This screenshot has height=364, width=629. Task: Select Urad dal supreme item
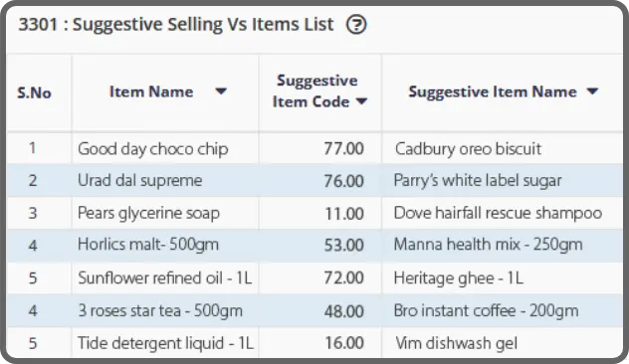coord(140,180)
